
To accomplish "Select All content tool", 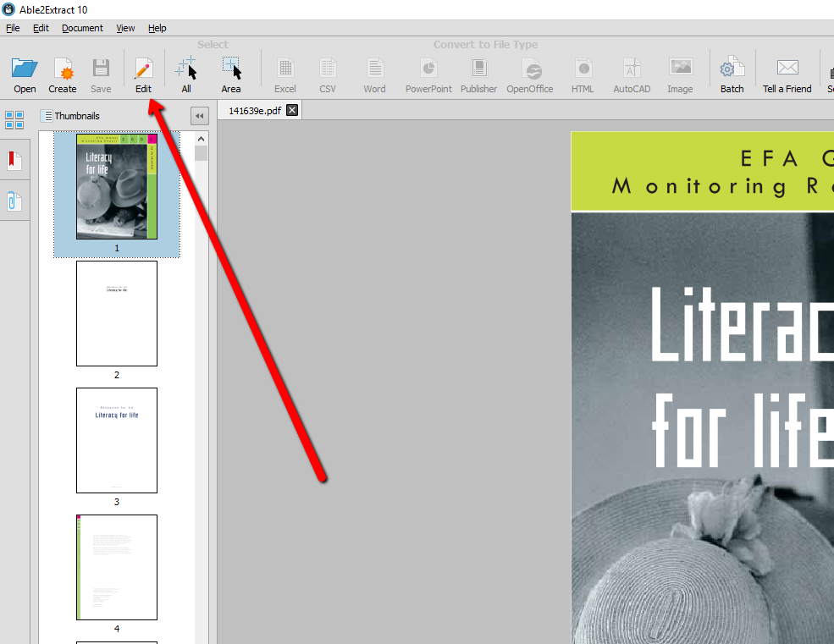I will pos(186,74).
